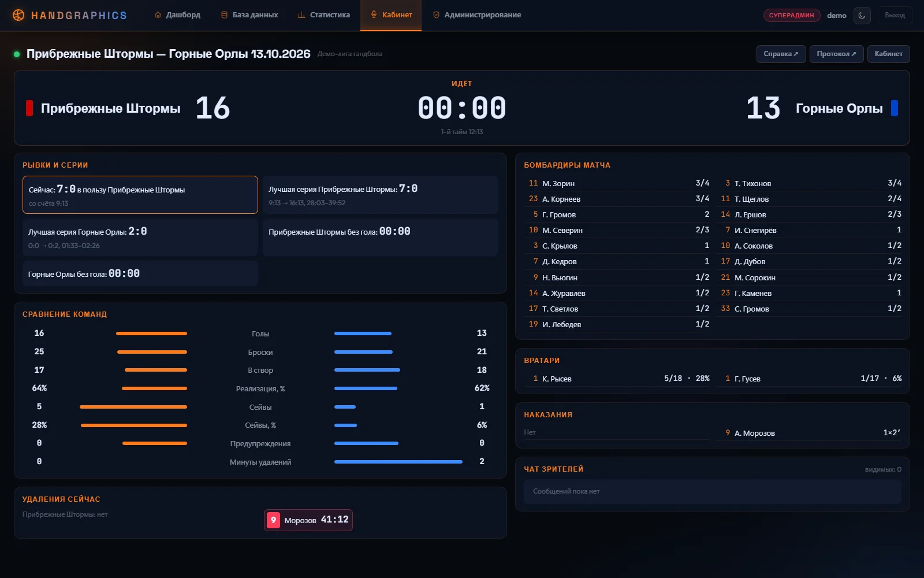Click the red number 9 icon in suspensions
The image size is (924, 578).
[x=273, y=520]
